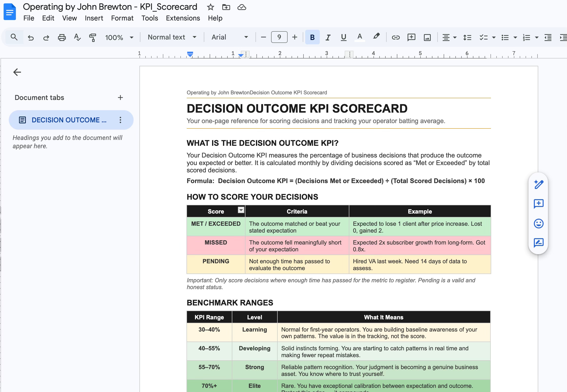Open the Normal text style dropdown
This screenshot has height=392, width=567.
coord(172,37)
